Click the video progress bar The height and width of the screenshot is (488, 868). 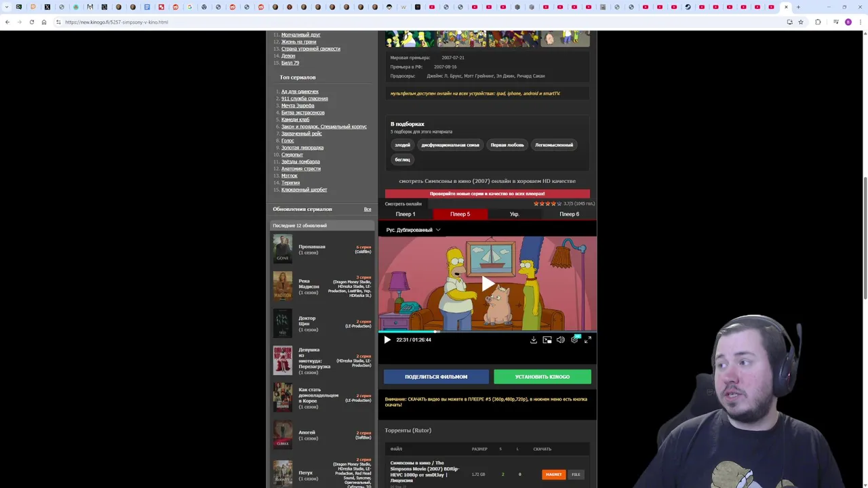(x=488, y=331)
